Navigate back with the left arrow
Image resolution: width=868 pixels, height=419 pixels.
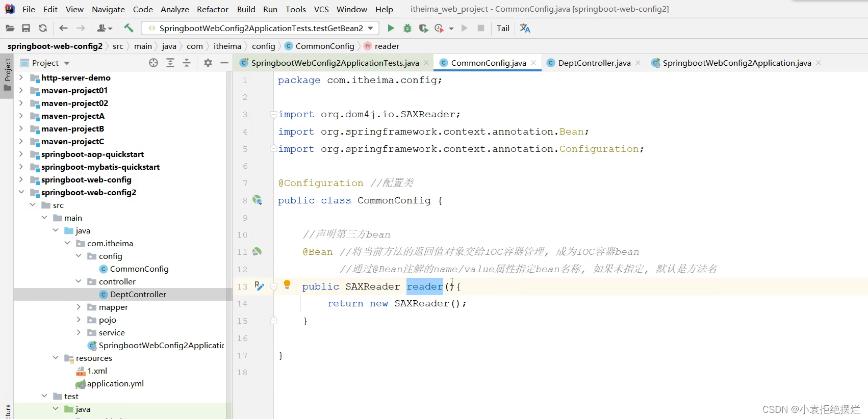click(x=63, y=28)
